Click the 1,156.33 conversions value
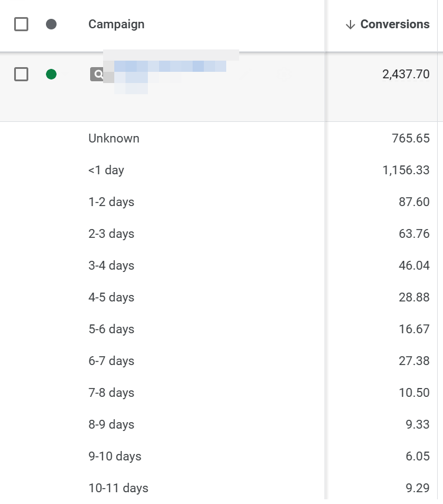This screenshot has width=443, height=504. click(x=406, y=170)
